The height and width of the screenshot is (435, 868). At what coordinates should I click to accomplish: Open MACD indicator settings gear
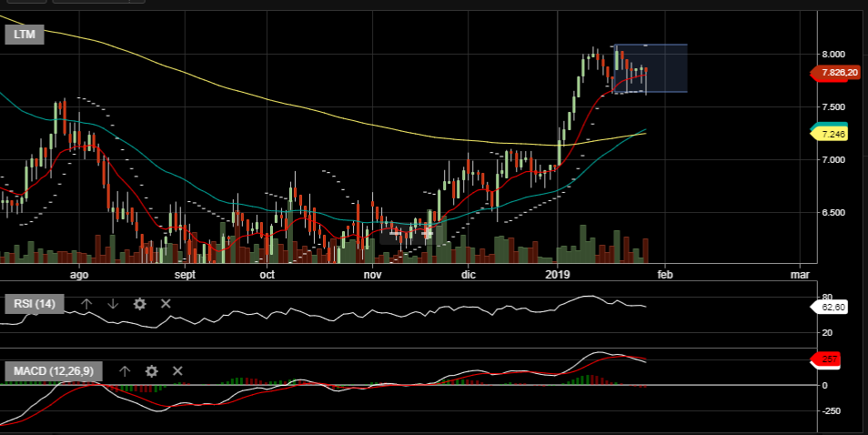(x=151, y=371)
